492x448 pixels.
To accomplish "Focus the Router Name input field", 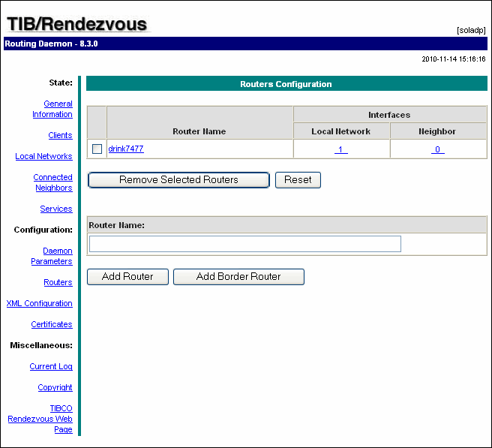I will pos(245,244).
